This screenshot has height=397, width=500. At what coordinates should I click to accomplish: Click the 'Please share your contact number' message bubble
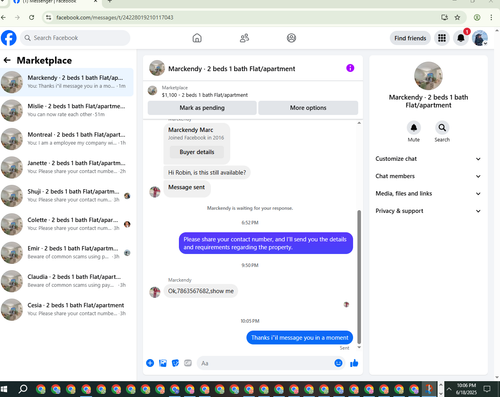(x=266, y=243)
